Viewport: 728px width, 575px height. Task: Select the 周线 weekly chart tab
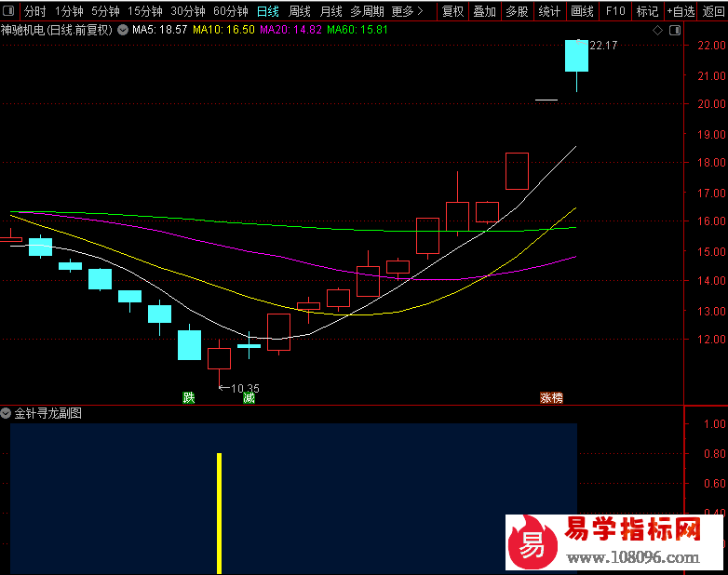tap(299, 11)
